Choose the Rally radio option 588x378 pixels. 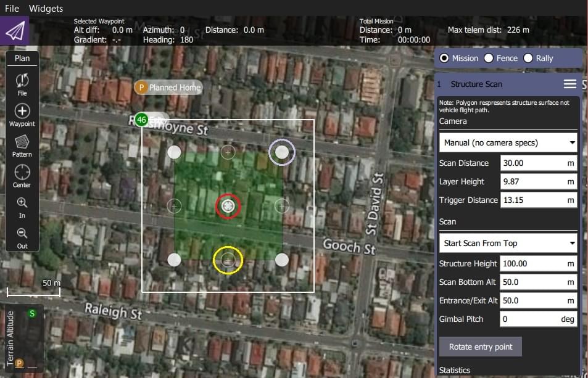(x=528, y=58)
